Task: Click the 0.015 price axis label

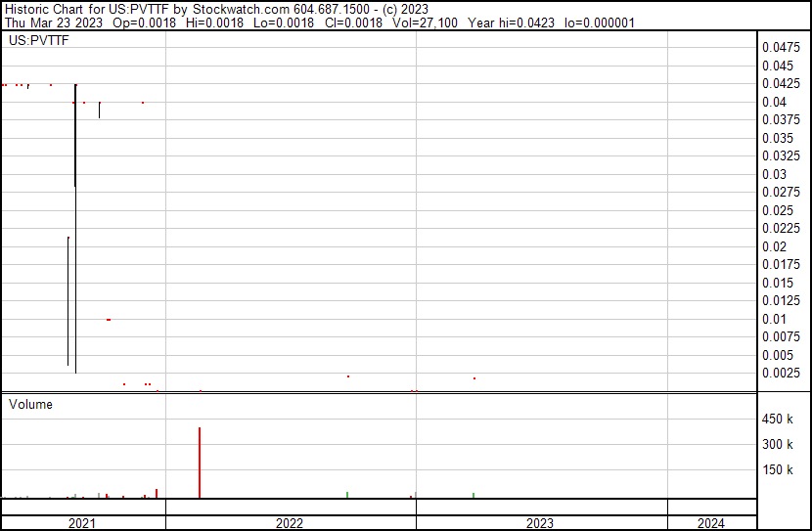Action: click(778, 283)
